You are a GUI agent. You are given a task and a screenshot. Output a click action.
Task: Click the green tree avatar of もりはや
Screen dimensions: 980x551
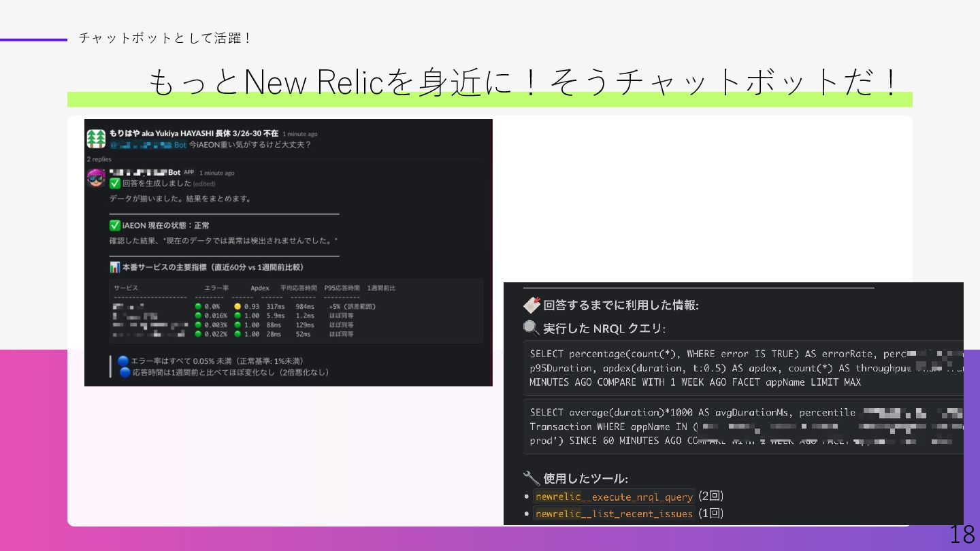pos(96,139)
